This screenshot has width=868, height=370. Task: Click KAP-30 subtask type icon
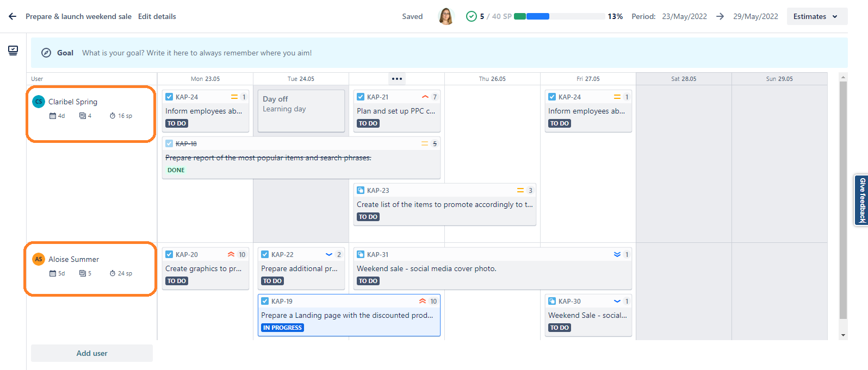point(552,301)
